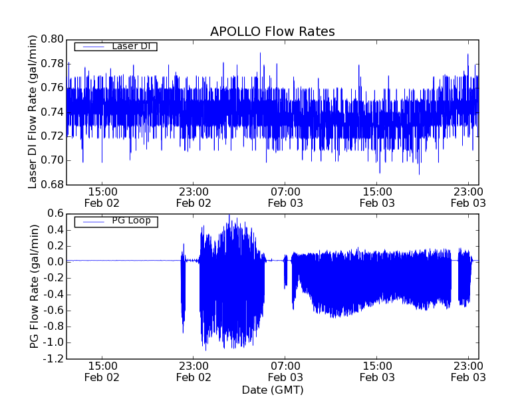Click the 0.76 tick on Laser DI axis
The image size is (532, 399).
pos(53,88)
